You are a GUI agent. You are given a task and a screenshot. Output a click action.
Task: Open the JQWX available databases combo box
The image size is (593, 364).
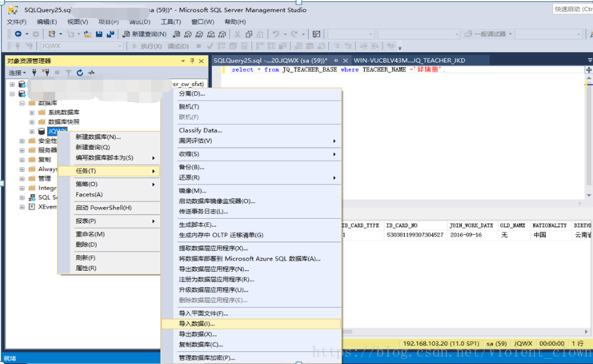click(82, 46)
